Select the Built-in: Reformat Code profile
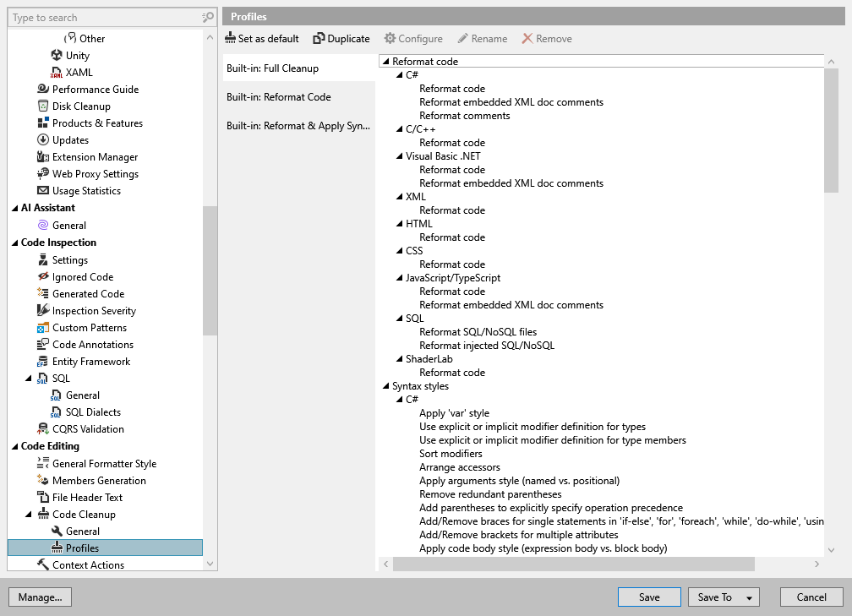852x616 pixels. click(281, 96)
